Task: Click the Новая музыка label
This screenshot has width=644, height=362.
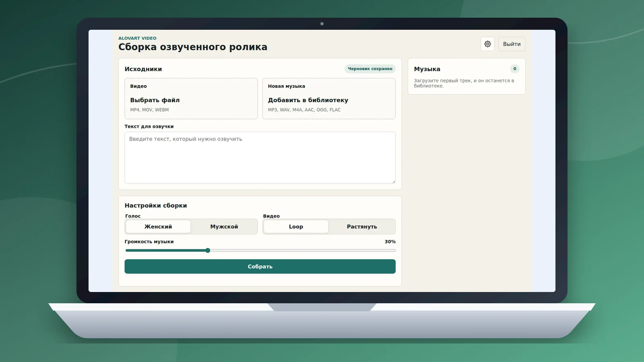Action: pos(287,86)
